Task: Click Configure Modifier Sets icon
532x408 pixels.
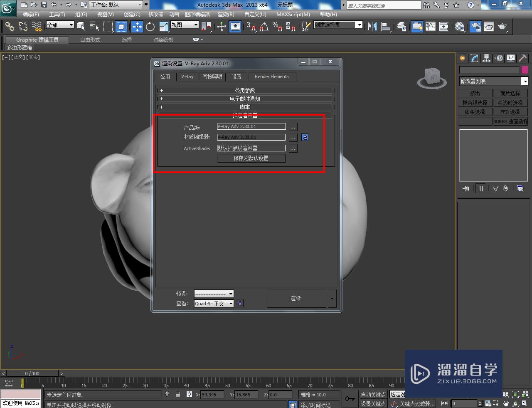Action: click(x=520, y=188)
